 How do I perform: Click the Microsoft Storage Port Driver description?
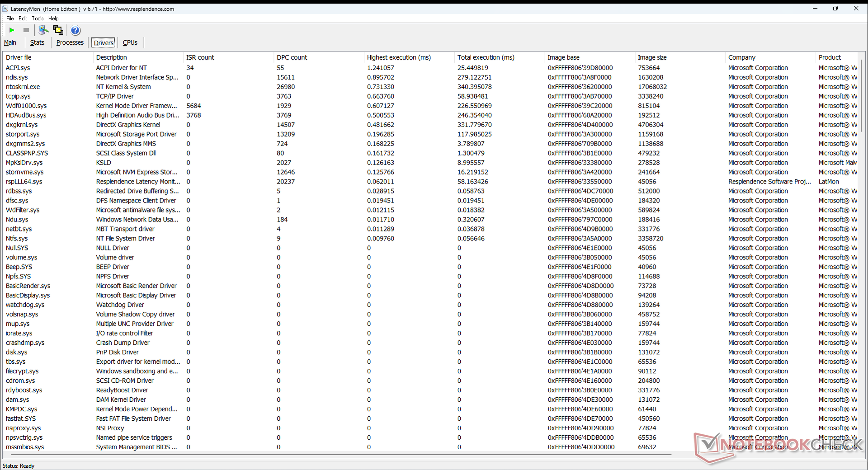pyautogui.click(x=136, y=134)
